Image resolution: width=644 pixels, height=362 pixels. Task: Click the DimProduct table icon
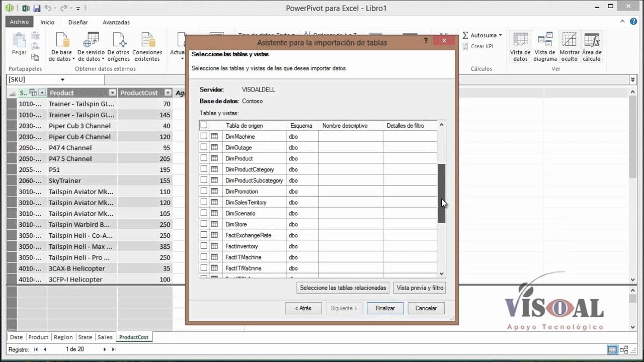pos(214,158)
